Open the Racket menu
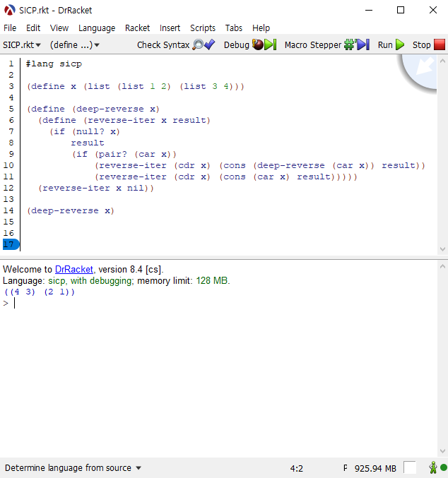The height and width of the screenshot is (478, 448). [x=137, y=28]
